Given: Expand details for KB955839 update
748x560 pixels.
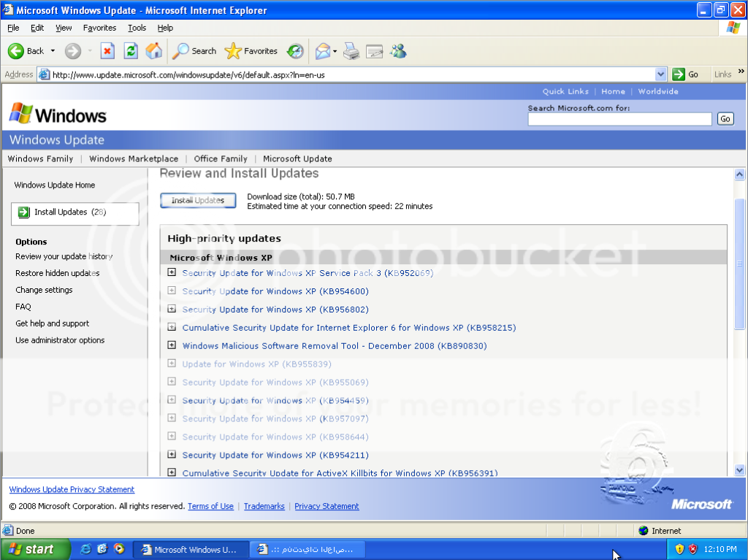Looking at the screenshot, I should coord(172,363).
